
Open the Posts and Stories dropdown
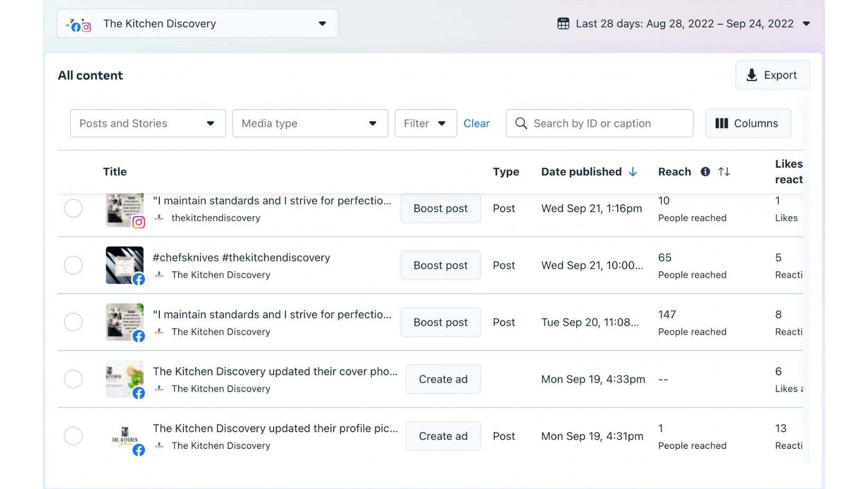(148, 123)
